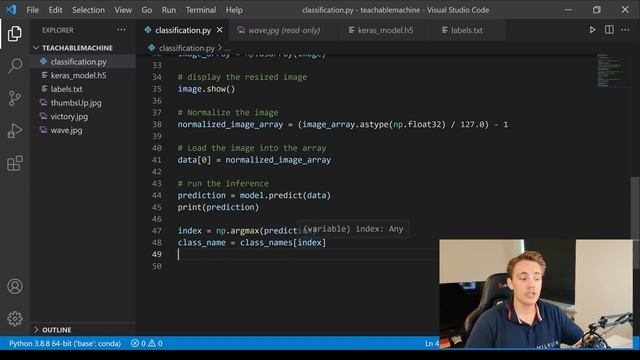The width and height of the screenshot is (640, 360).
Task: Click 'np.argmax' on line 47
Action: 238,231
